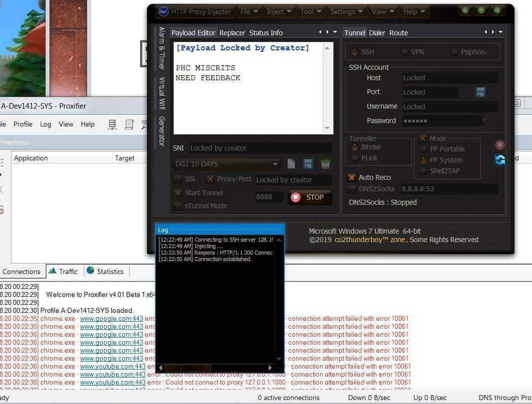
Task: Open the Tool dropdown menu
Action: click(311, 11)
